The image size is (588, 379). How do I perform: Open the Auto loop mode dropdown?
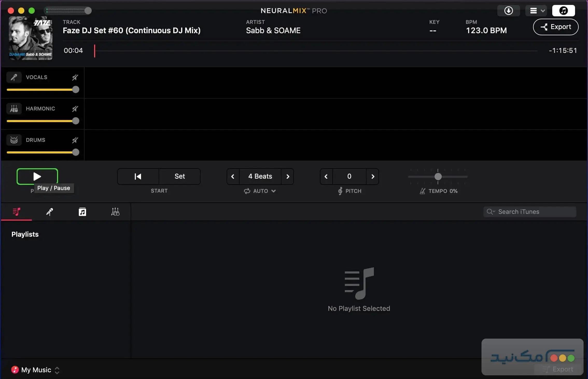[x=260, y=191]
